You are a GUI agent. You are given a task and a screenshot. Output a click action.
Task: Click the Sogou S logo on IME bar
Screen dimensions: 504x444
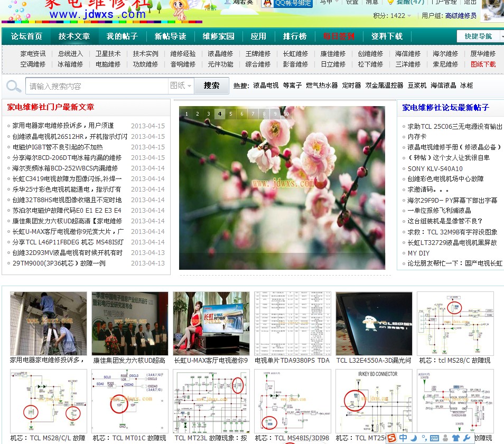click(x=391, y=438)
